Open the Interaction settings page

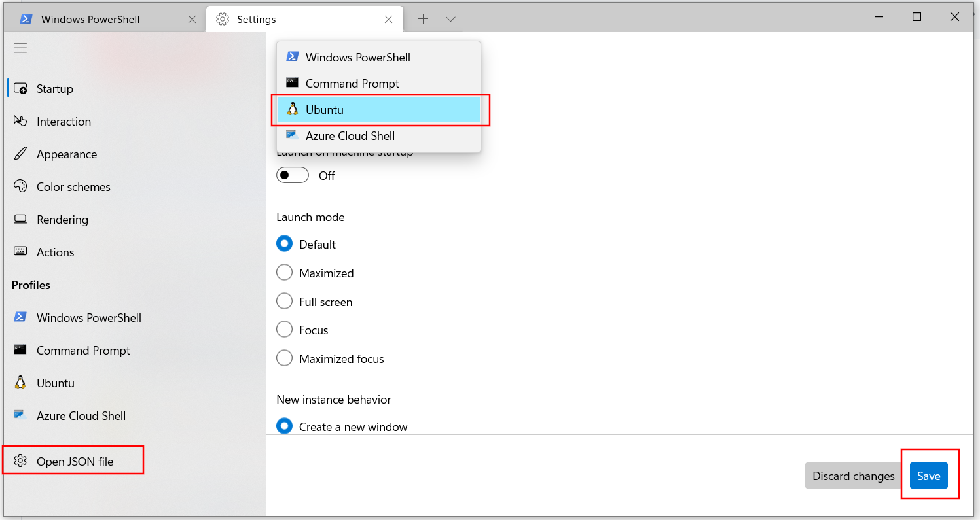(x=134, y=121)
